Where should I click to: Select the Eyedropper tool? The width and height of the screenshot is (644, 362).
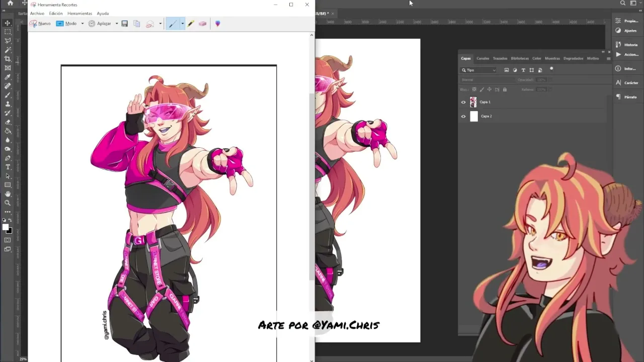click(x=8, y=77)
